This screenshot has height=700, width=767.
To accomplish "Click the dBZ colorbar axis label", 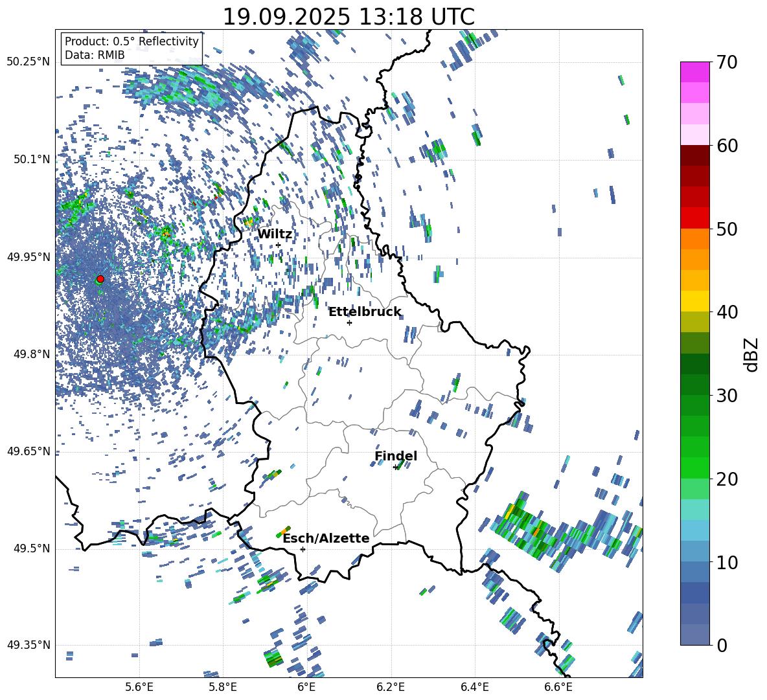I will click(752, 354).
